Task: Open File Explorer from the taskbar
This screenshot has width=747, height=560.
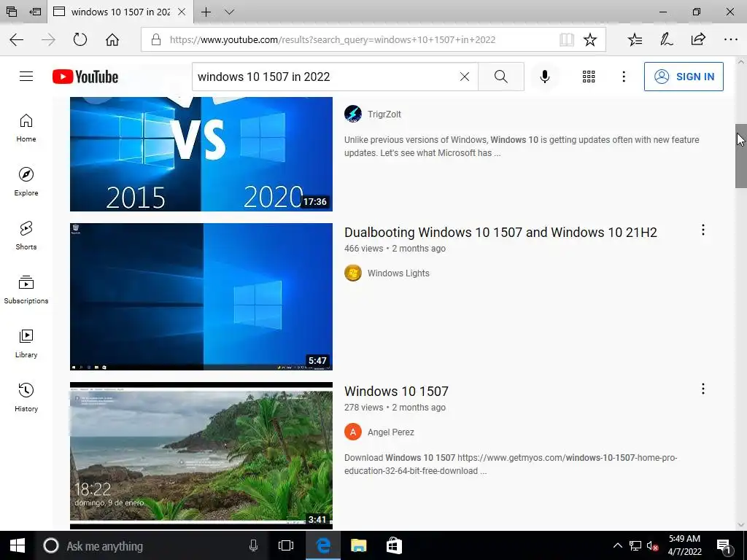Action: [358, 545]
